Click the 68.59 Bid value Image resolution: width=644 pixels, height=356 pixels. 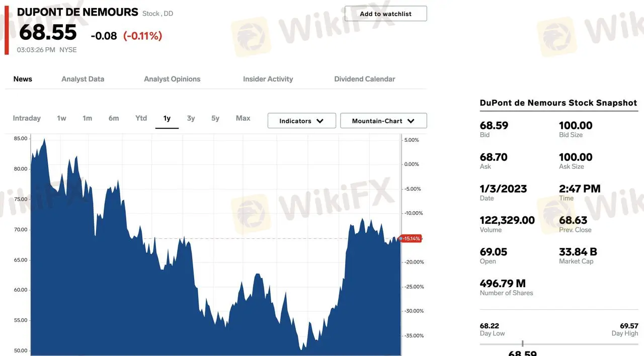point(494,125)
